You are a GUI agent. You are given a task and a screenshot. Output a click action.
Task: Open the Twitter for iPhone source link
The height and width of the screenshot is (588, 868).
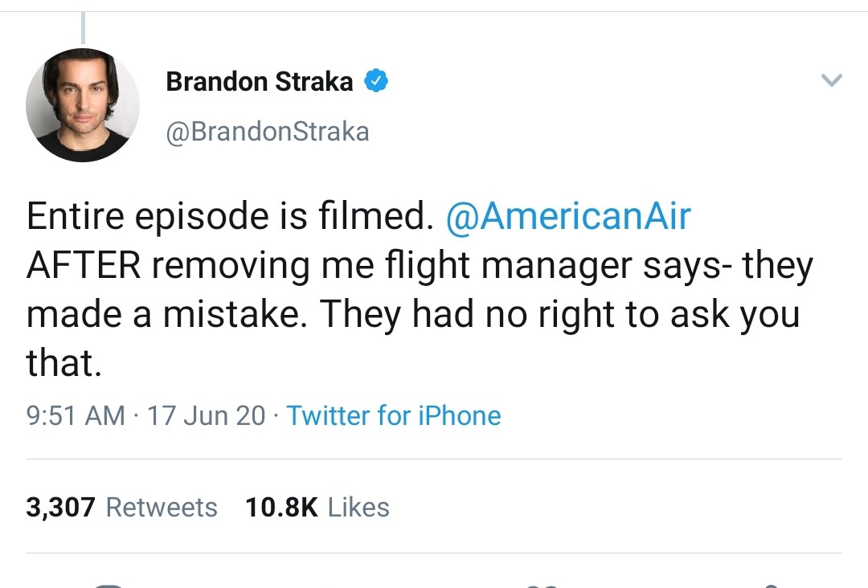pyautogui.click(x=393, y=415)
